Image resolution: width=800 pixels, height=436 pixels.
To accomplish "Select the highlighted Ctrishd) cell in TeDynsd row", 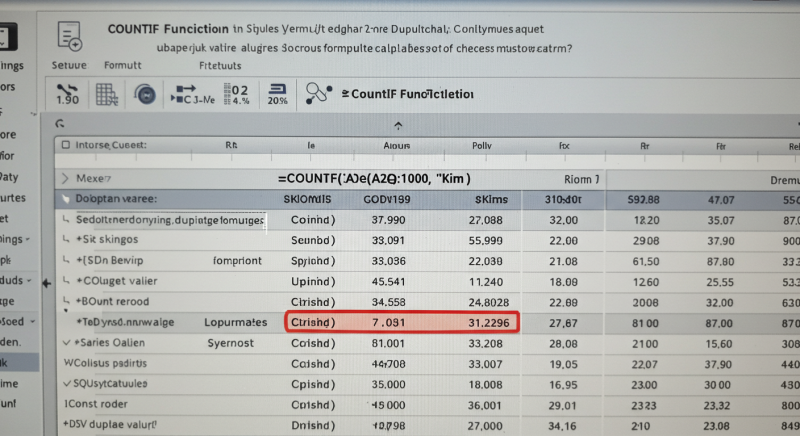I will click(x=313, y=322).
